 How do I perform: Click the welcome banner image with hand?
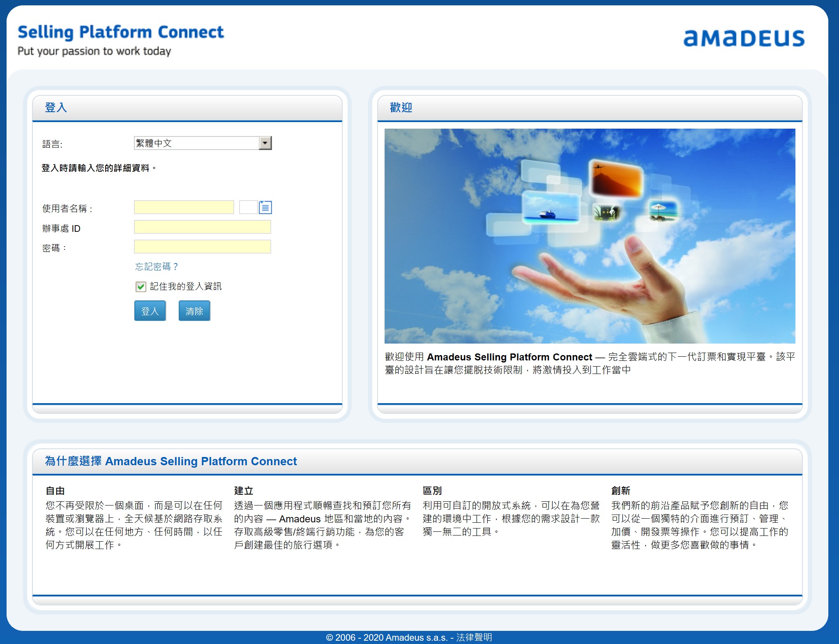tap(590, 236)
